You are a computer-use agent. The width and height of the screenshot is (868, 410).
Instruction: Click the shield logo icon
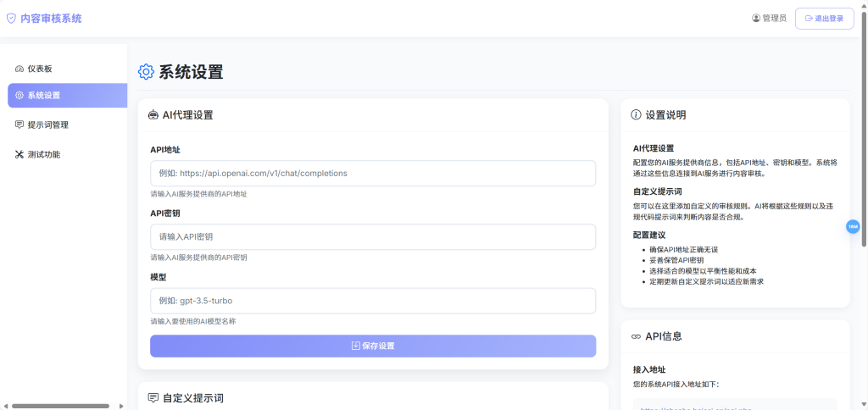(11, 18)
